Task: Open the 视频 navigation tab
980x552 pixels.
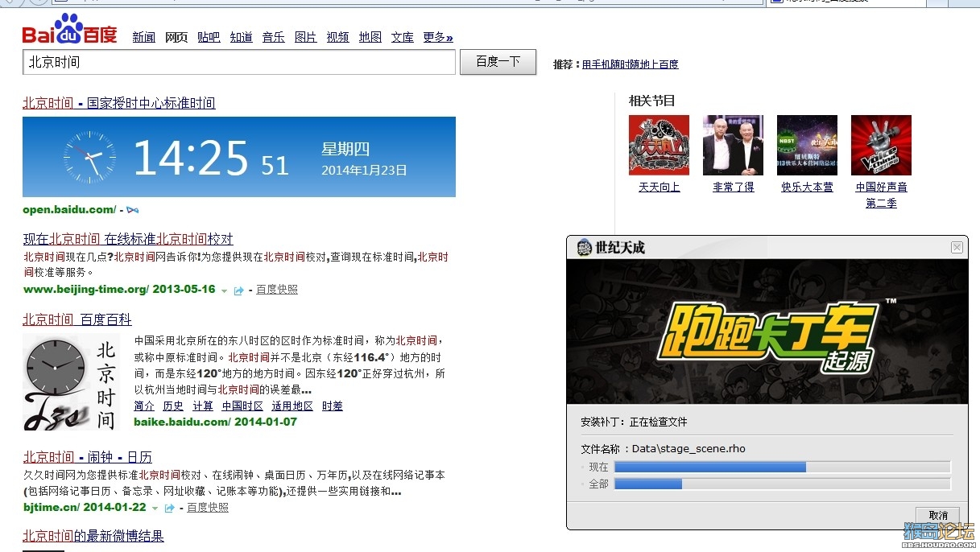Action: (x=337, y=37)
